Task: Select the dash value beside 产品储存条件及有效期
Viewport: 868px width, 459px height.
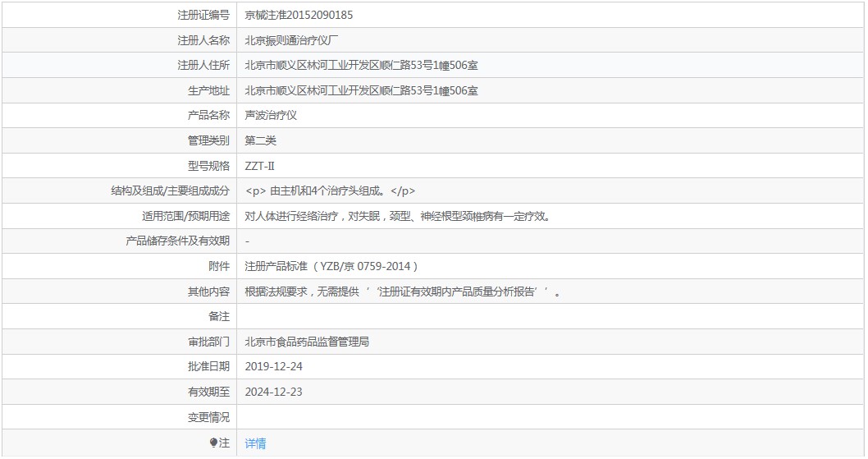Action: pos(247,241)
